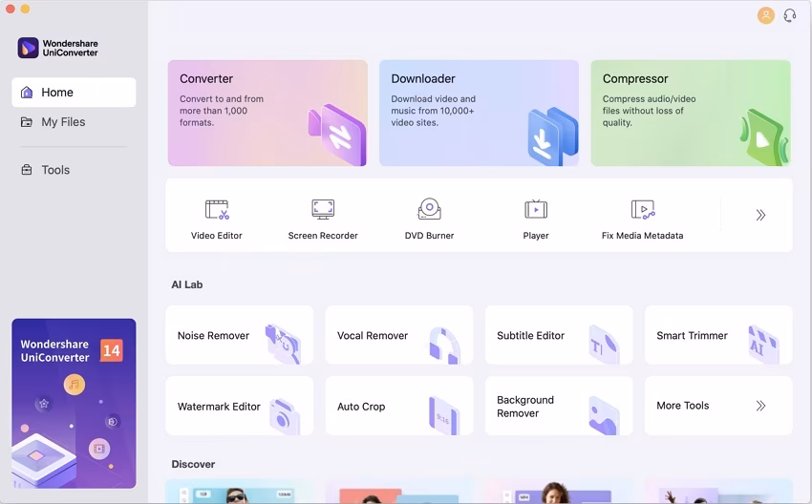The height and width of the screenshot is (504, 812).
Task: Click the "AI Lab" section heading
Action: [187, 284]
